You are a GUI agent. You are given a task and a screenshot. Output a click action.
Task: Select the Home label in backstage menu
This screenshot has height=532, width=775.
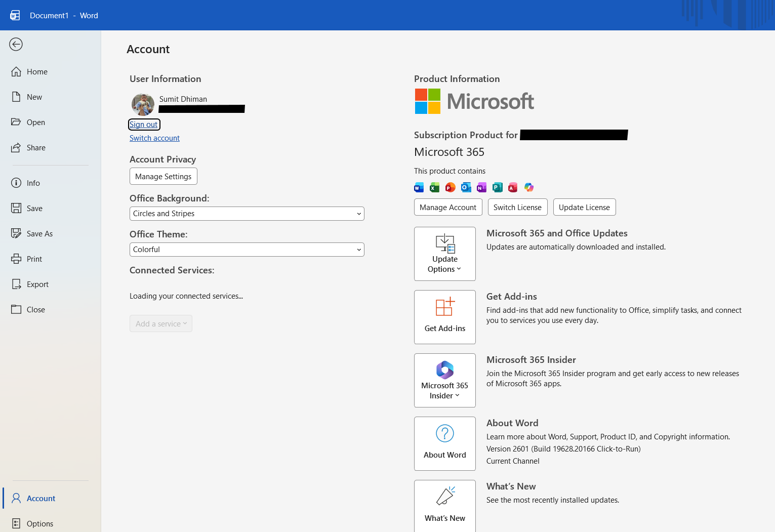[x=37, y=72]
